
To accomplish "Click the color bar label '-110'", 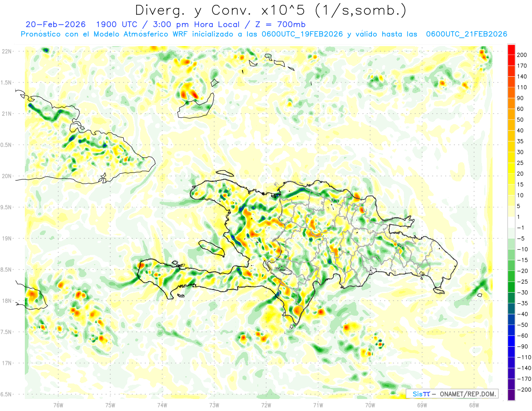I will 524,357.
